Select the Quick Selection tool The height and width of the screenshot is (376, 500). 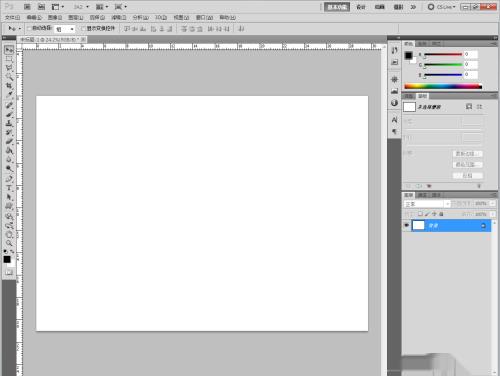tap(9, 77)
